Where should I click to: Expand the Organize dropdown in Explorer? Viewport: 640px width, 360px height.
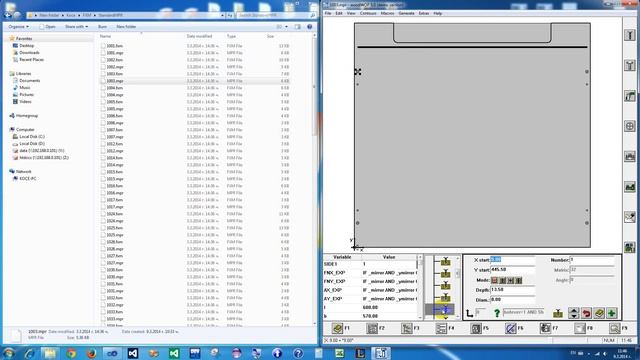click(x=18, y=27)
